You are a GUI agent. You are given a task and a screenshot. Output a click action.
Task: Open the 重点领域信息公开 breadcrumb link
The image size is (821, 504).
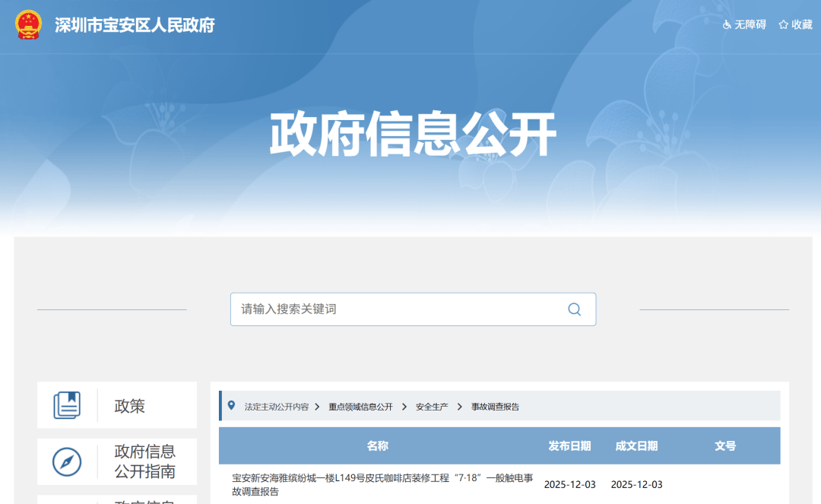click(360, 405)
